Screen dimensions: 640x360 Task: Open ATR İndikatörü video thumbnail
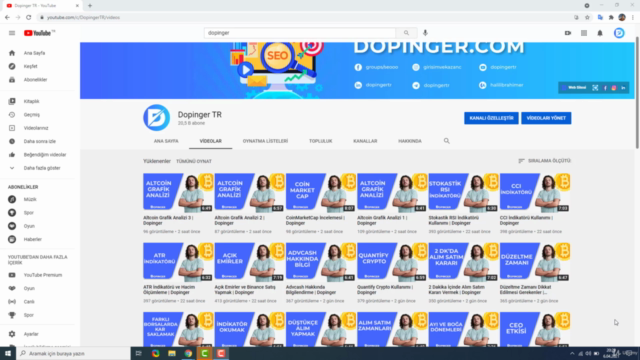(178, 262)
